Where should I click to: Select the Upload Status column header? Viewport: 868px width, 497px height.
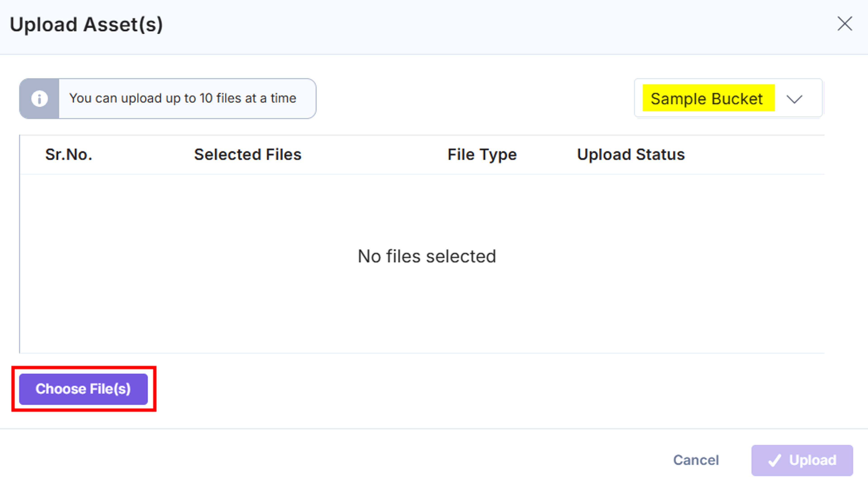point(631,155)
